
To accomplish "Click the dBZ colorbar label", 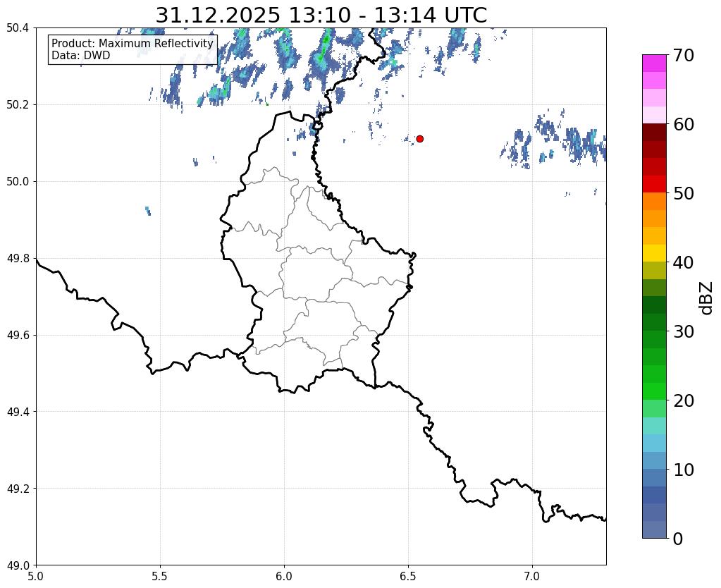I will coord(707,298).
